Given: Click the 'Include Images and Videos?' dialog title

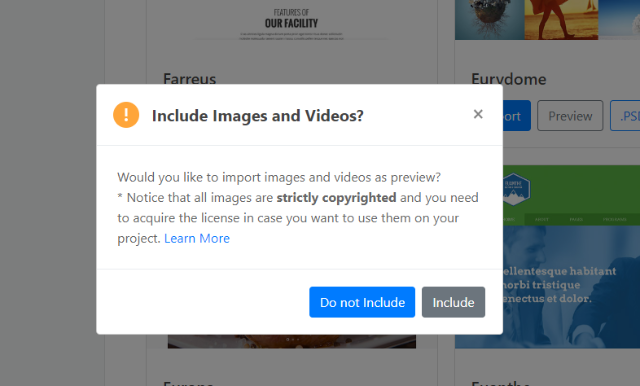Looking at the screenshot, I should pyautogui.click(x=258, y=116).
